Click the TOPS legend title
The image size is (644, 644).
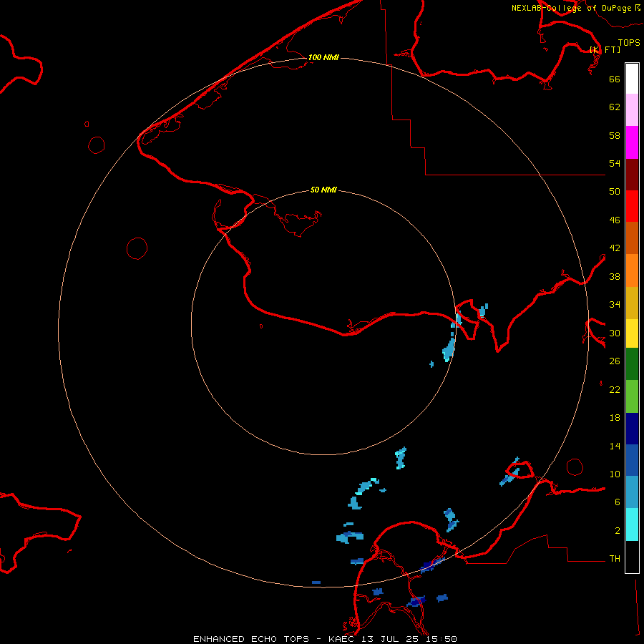click(629, 42)
